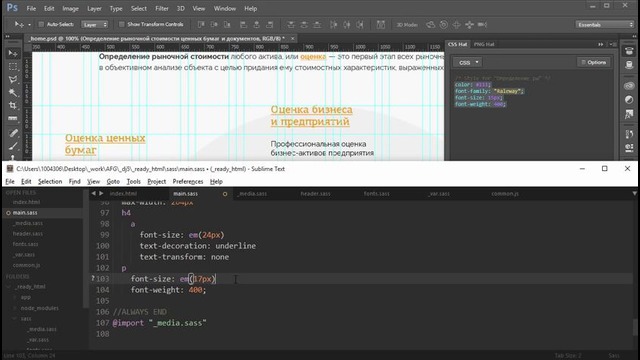Viewport: 640px width, 360px height.
Task: Click the Align Horizontal Centers icon
Action: click(257, 24)
